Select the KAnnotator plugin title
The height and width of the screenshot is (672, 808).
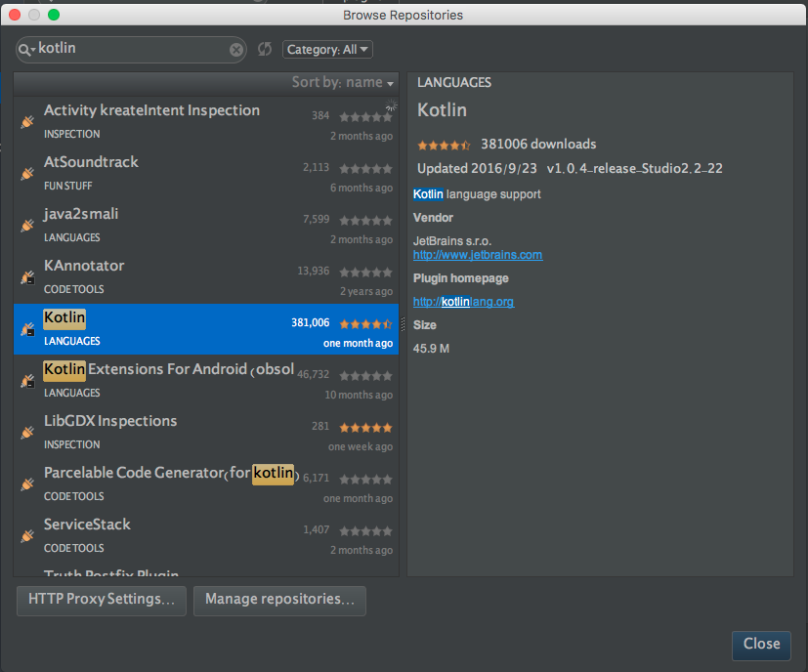(x=84, y=266)
